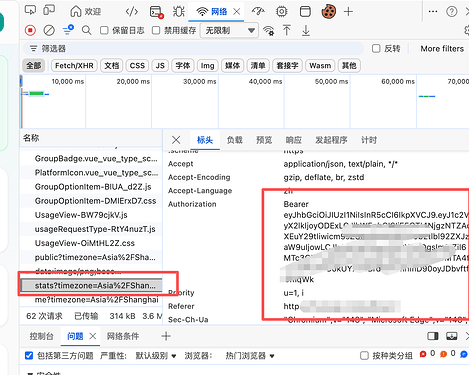469x375 pixels.
Task: Open network conditions wifi-gear icon
Action: point(269,30)
